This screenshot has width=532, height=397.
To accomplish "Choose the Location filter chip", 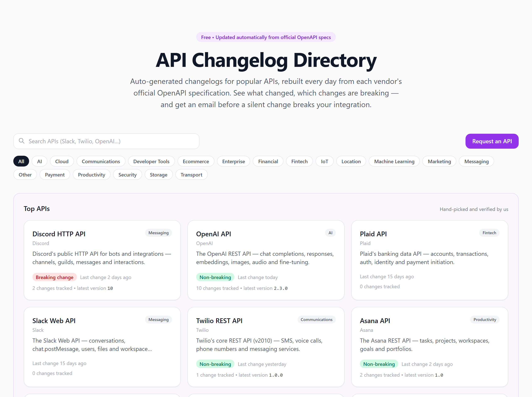I will (351, 161).
